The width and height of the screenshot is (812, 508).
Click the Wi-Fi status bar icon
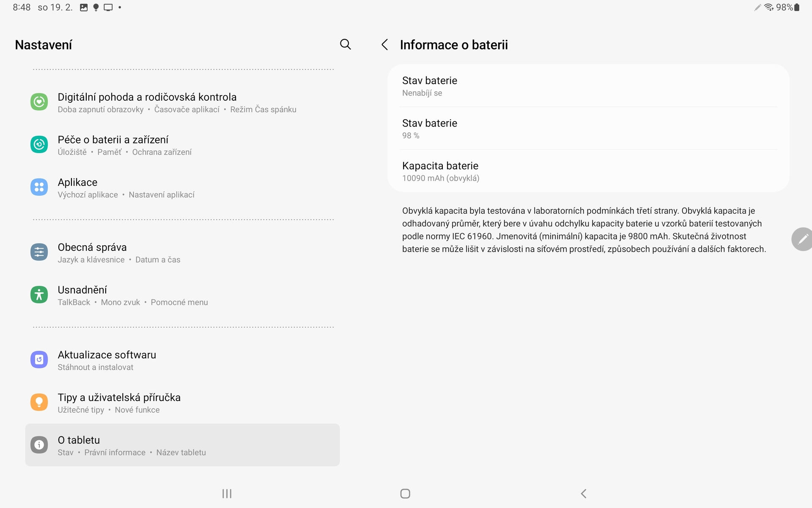(x=769, y=7)
